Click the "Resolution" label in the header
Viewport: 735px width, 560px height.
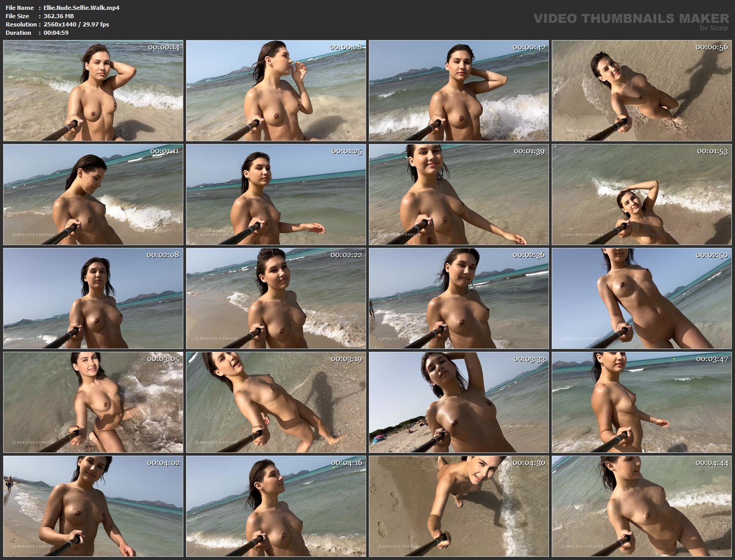[x=21, y=24]
